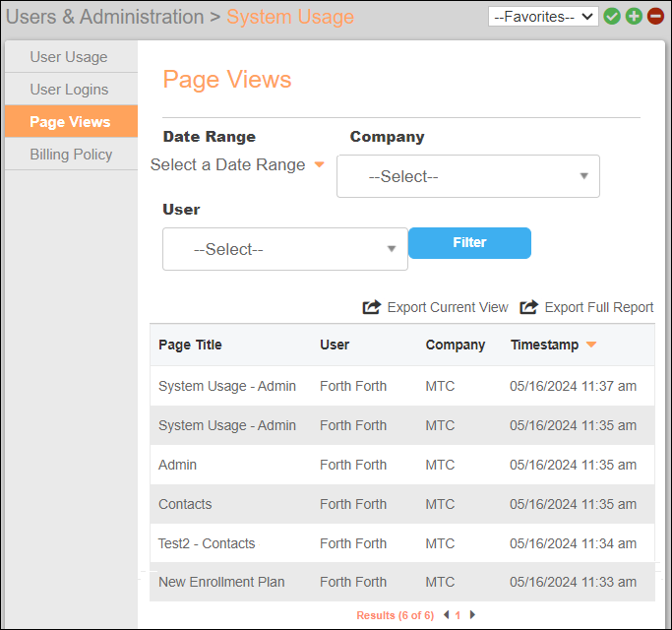Viewport: 672px width, 630px height.
Task: Click the green checkmark favorites icon
Action: click(x=612, y=17)
